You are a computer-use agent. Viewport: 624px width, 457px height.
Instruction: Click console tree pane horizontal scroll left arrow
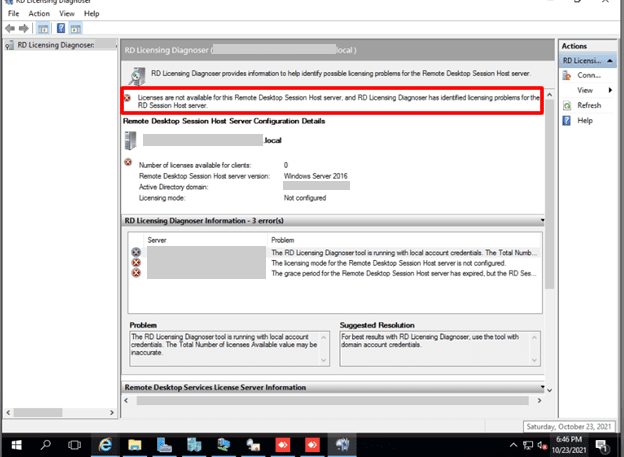coord(8,412)
